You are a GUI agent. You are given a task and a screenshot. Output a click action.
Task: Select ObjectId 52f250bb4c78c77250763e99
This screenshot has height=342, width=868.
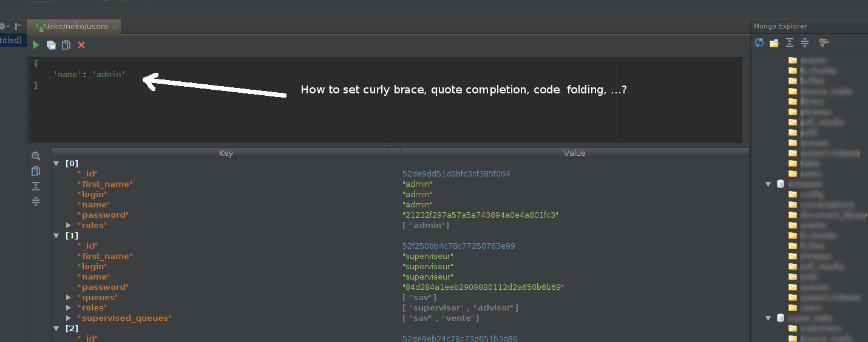pyautogui.click(x=459, y=246)
